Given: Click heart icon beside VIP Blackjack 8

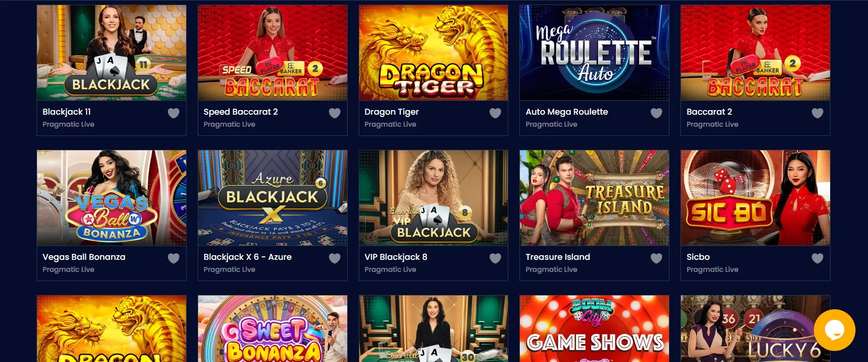Looking at the screenshot, I should tap(495, 258).
